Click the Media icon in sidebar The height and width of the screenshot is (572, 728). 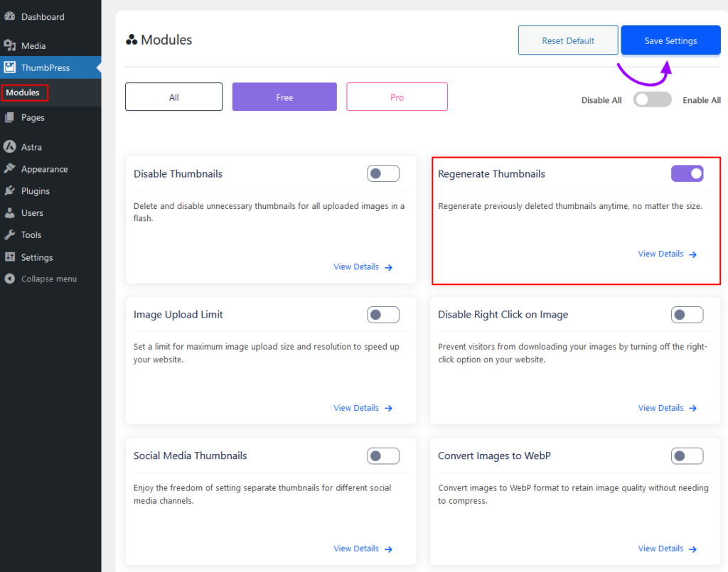coord(10,45)
